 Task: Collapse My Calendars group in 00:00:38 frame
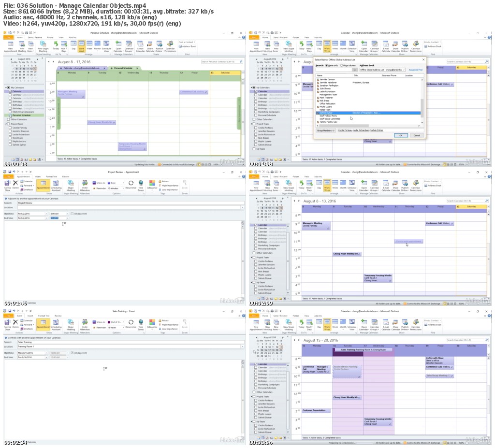click(x=6, y=87)
